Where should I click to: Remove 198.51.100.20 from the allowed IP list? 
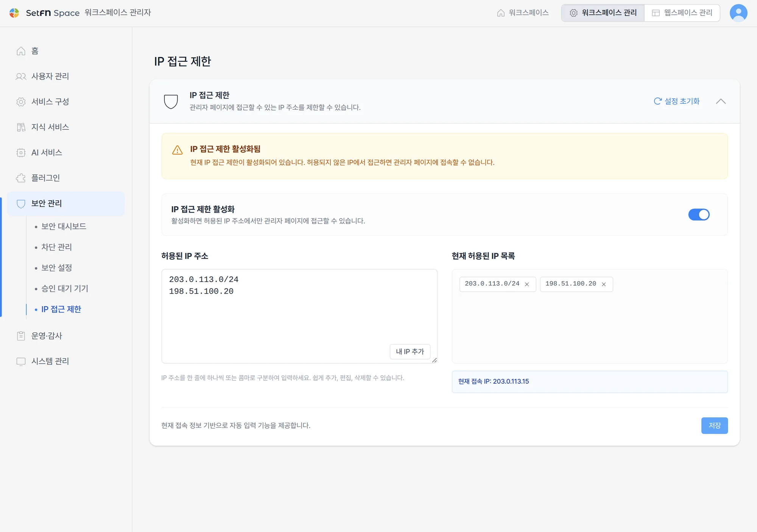click(604, 284)
